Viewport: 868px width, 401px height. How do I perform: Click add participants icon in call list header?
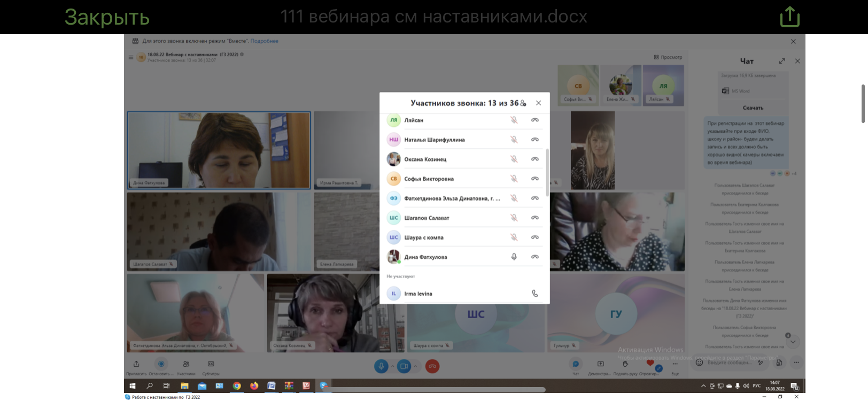click(523, 103)
